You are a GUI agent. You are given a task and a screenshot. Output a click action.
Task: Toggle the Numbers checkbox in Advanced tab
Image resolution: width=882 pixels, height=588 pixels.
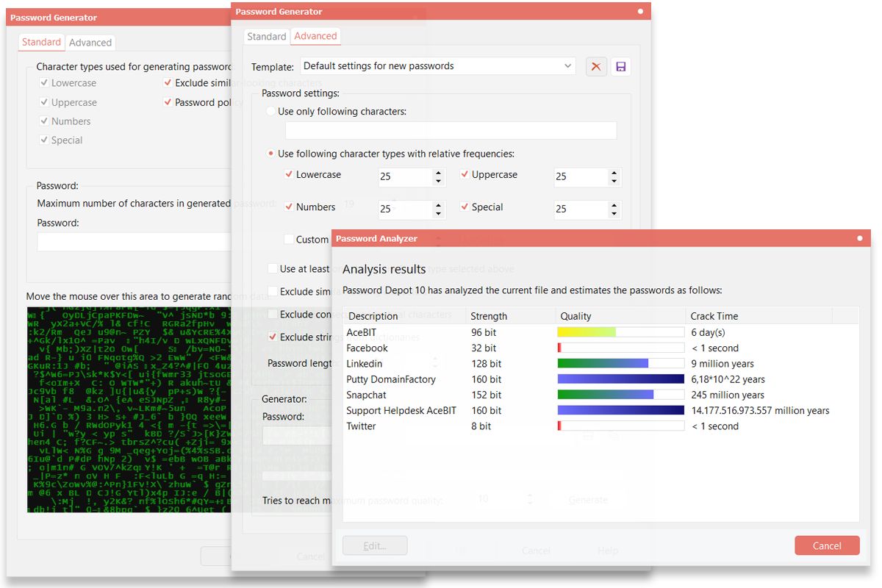pos(289,207)
